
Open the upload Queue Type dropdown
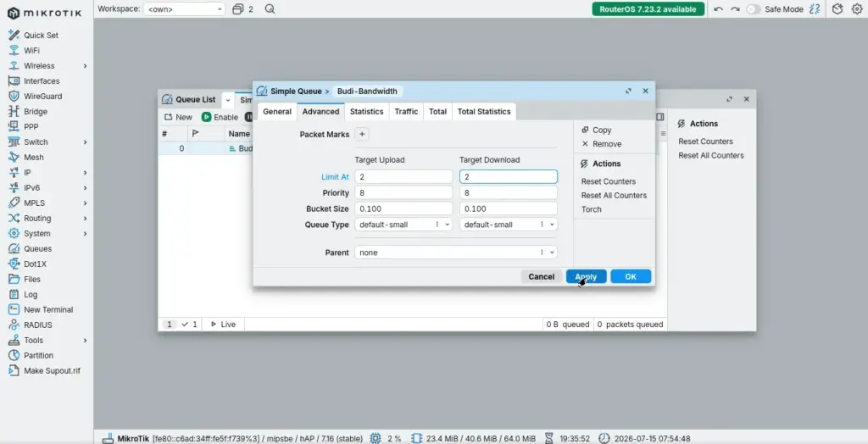point(448,225)
